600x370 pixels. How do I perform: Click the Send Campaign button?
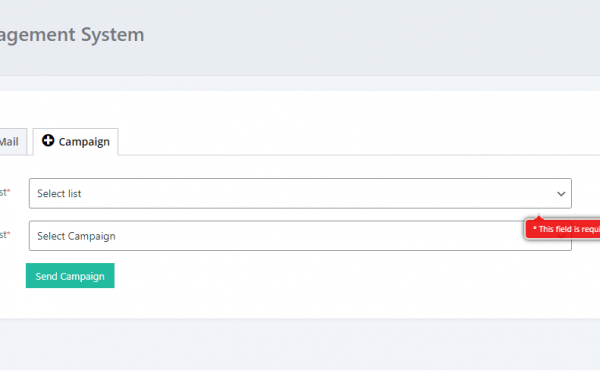[x=70, y=275]
